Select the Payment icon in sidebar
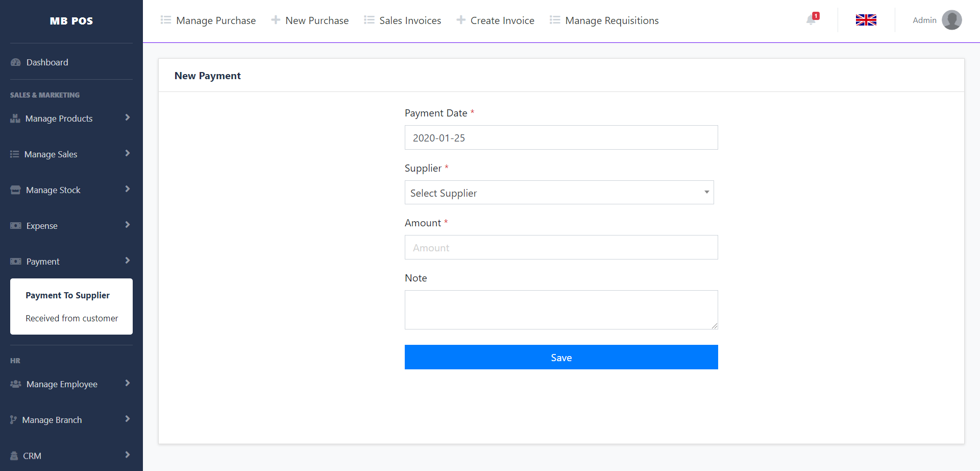 coord(15,261)
